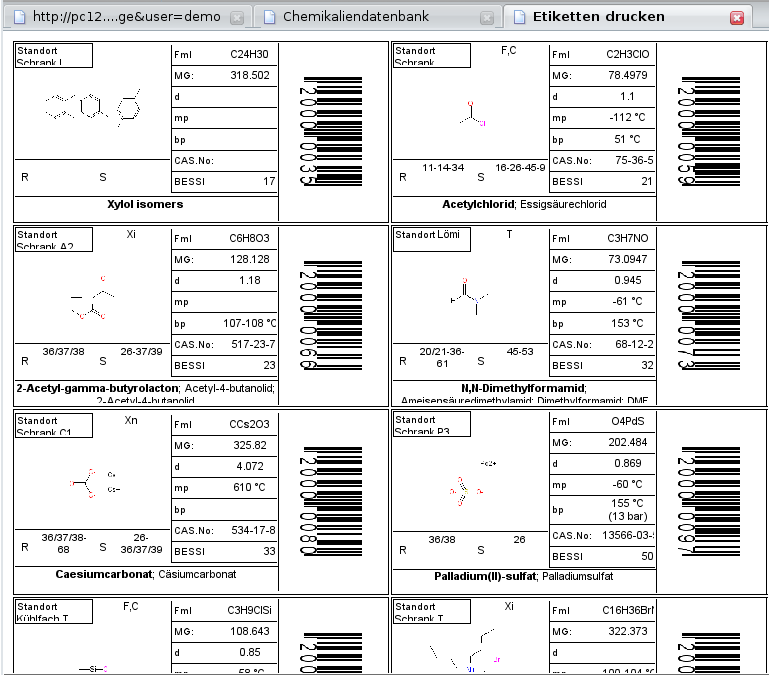Click the barcode on N,N-Dimethylformamid label
Screen dimensions: 769x675
[x=709, y=315]
